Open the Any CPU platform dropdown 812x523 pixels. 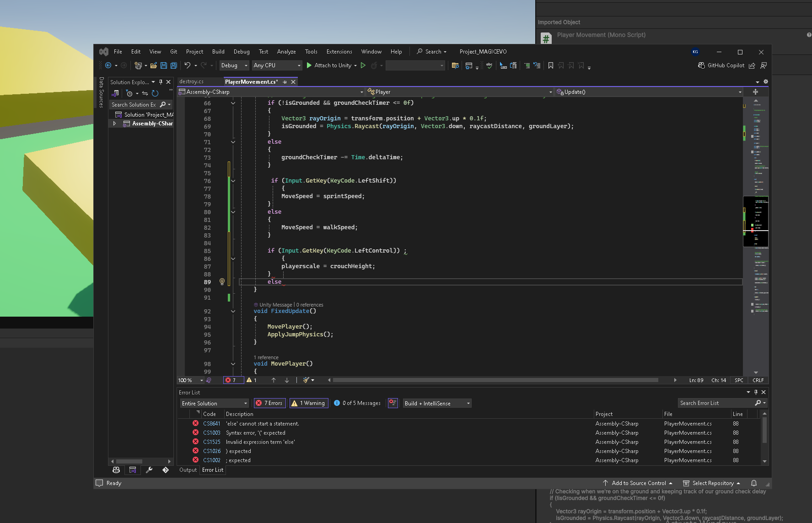tap(277, 65)
